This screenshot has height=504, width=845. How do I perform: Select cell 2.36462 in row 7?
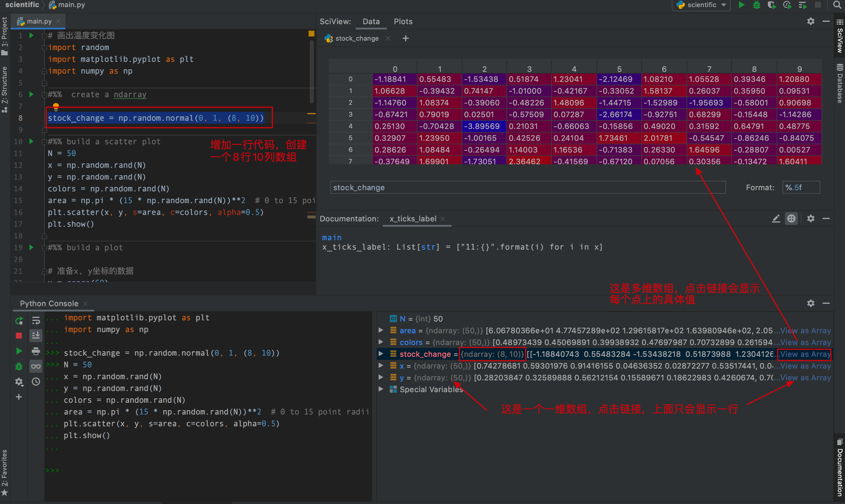(x=529, y=161)
